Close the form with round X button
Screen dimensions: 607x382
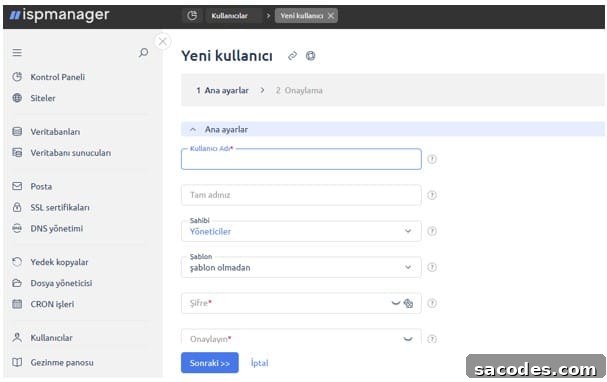[163, 41]
